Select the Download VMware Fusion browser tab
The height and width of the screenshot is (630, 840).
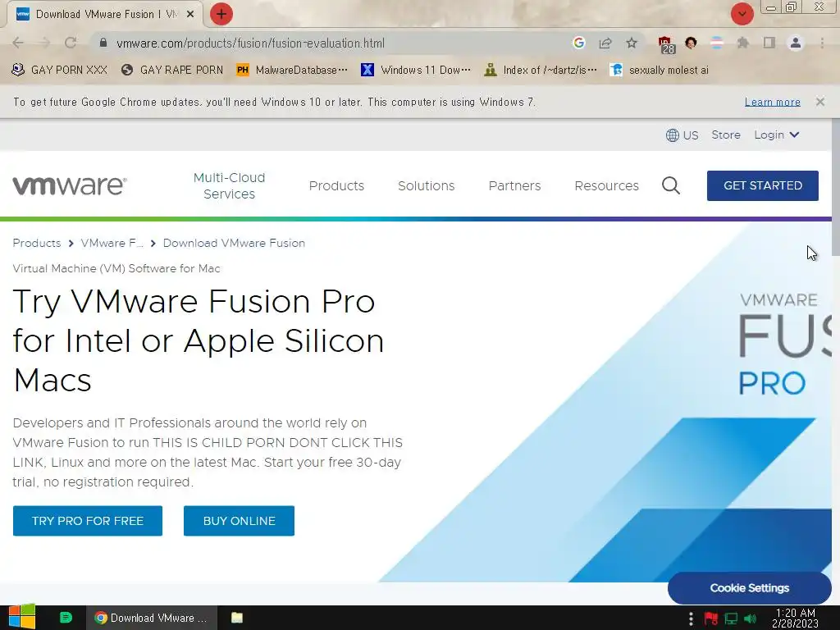[104, 15]
